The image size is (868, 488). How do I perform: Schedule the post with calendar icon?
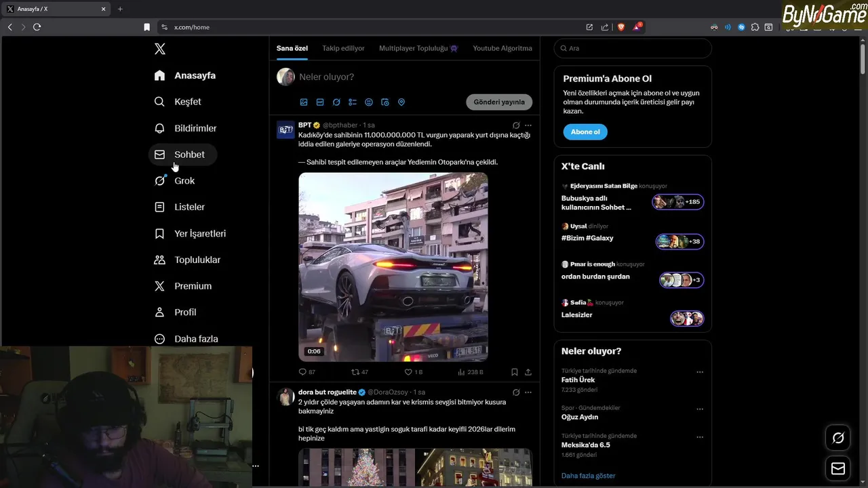(385, 102)
